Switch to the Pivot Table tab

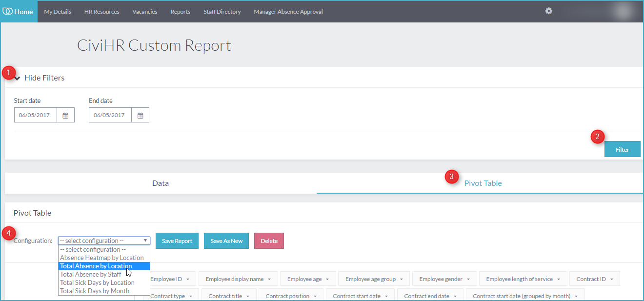tap(483, 183)
